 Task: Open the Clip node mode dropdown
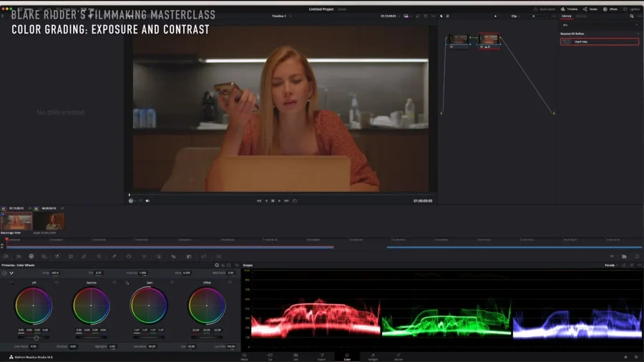coord(515,16)
